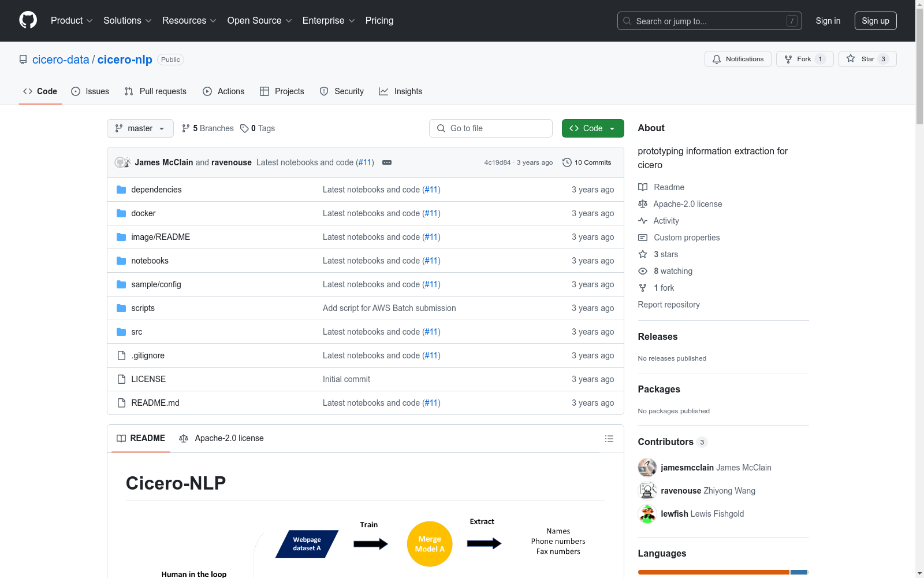Open the src folder
The image size is (924, 578).
[x=137, y=332]
